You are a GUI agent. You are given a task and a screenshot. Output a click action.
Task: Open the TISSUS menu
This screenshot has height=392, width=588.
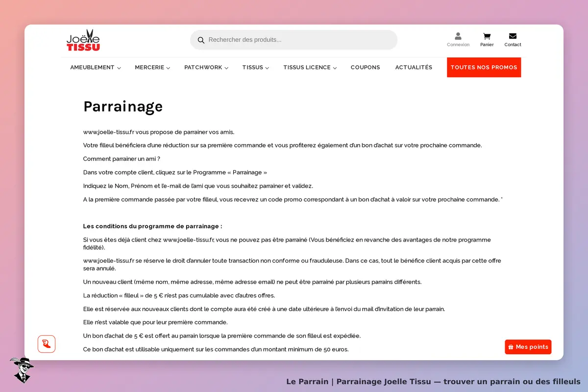pos(253,68)
